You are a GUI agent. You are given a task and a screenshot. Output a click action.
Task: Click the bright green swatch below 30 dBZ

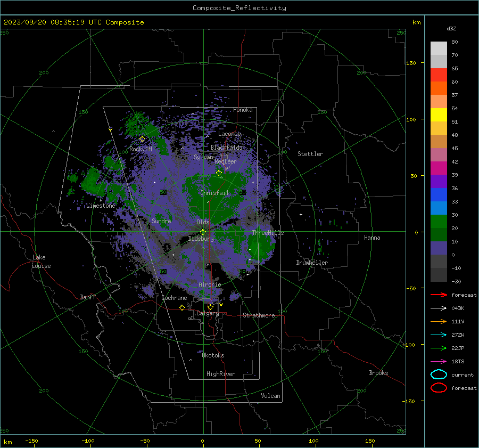point(439,222)
